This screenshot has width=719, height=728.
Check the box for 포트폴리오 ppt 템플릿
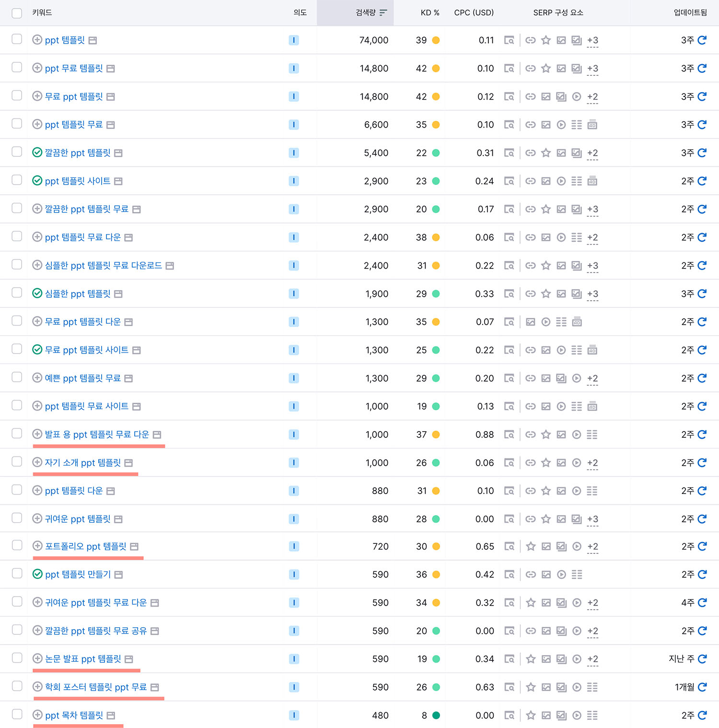point(17,545)
